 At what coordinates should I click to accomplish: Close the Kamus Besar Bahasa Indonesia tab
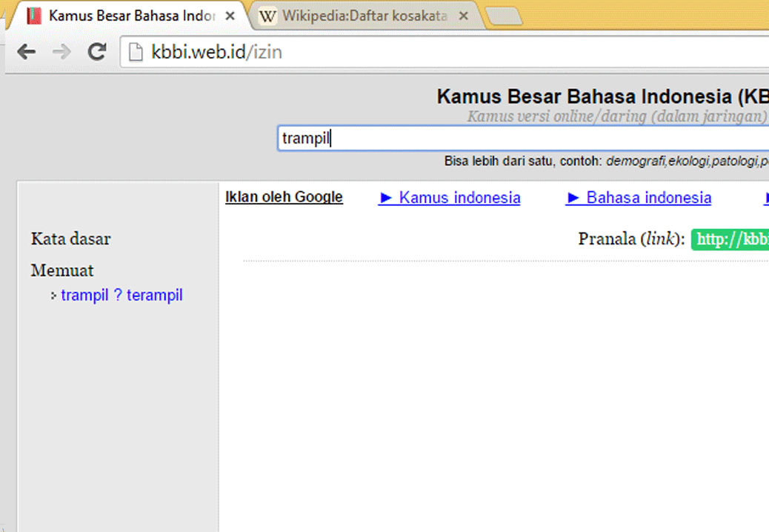230,16
